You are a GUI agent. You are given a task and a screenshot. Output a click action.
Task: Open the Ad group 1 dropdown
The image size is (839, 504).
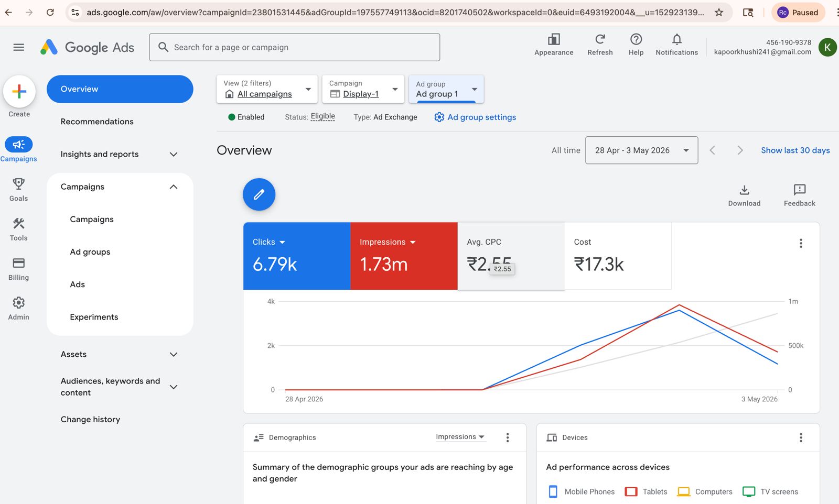coord(446,89)
